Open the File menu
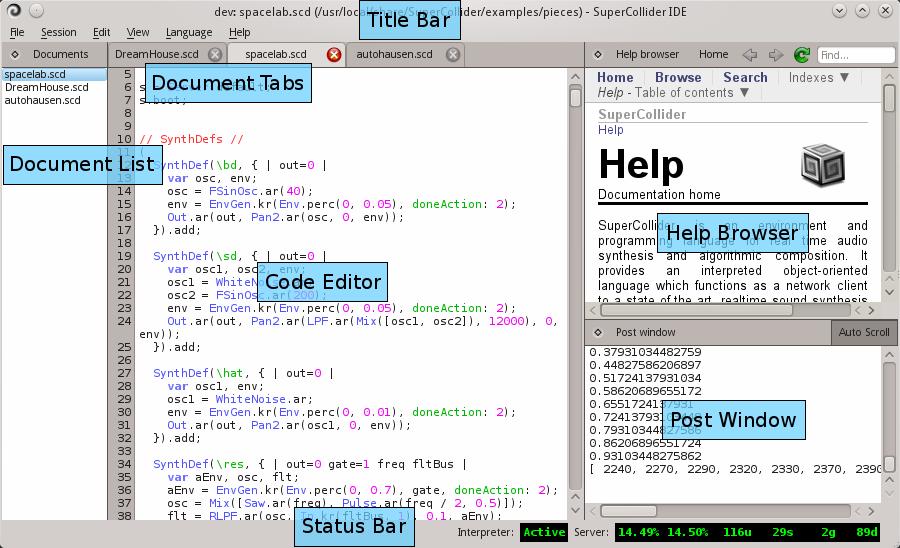The width and height of the screenshot is (900, 548). (x=17, y=33)
